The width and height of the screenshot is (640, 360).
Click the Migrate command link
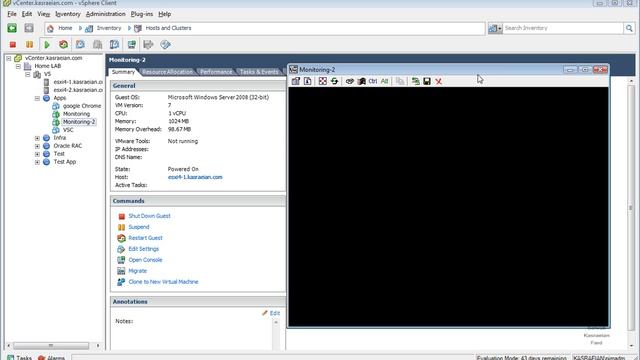coord(138,271)
